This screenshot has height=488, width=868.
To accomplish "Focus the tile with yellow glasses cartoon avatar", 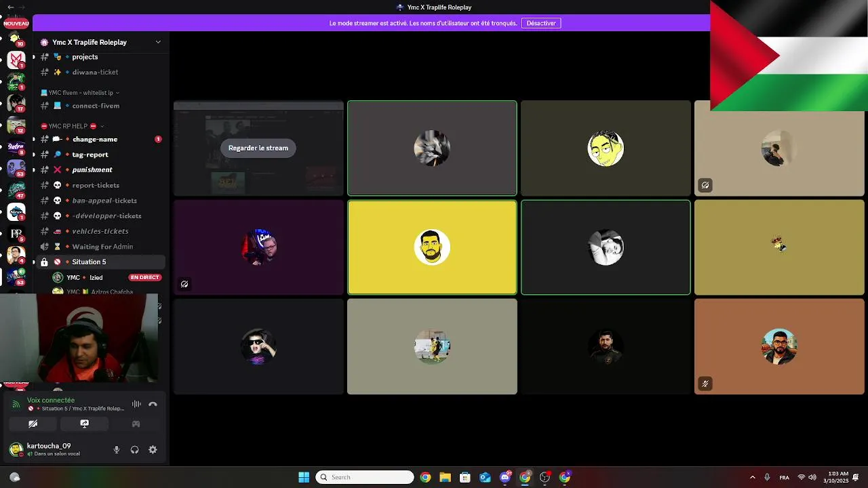I will coord(606,148).
